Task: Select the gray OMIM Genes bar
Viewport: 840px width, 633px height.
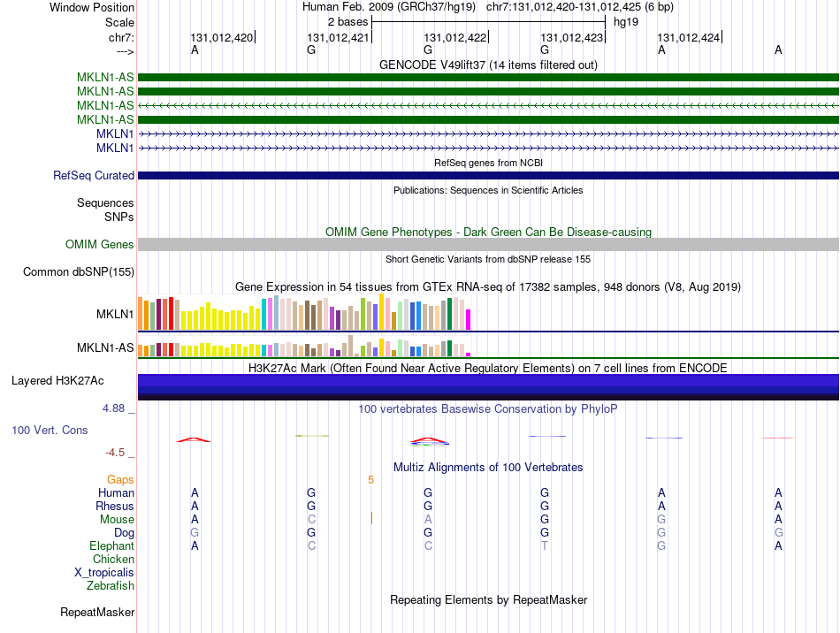Action: click(488, 245)
